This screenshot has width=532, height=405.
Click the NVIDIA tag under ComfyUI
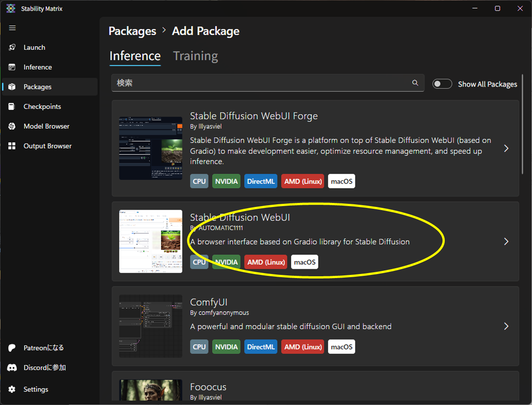coord(226,347)
